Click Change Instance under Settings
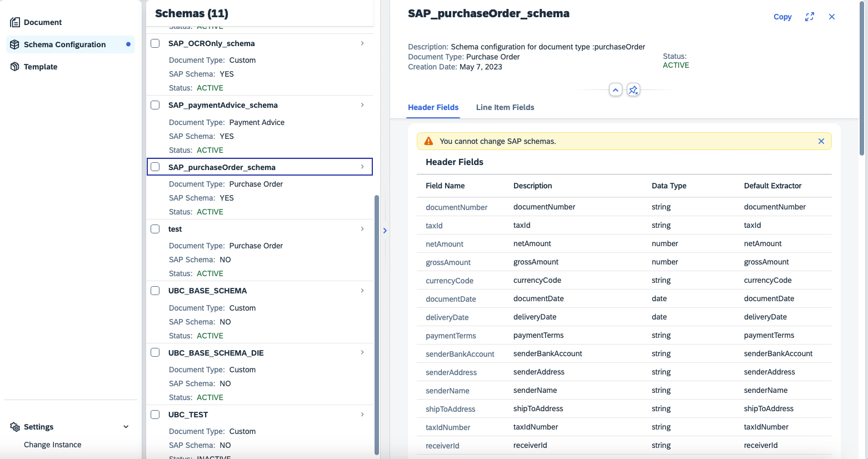This screenshot has height=459, width=868. click(x=53, y=445)
